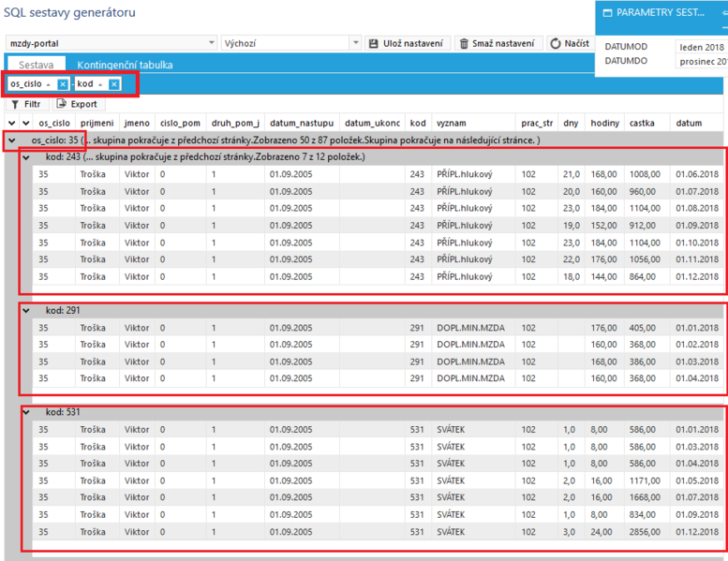728x561 pixels.
Task: Select castka 1056,00 cell
Action: 646,259
